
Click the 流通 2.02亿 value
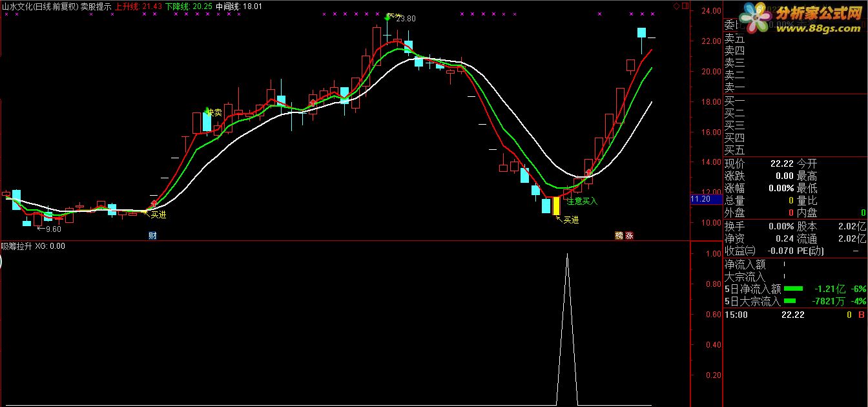coord(853,238)
